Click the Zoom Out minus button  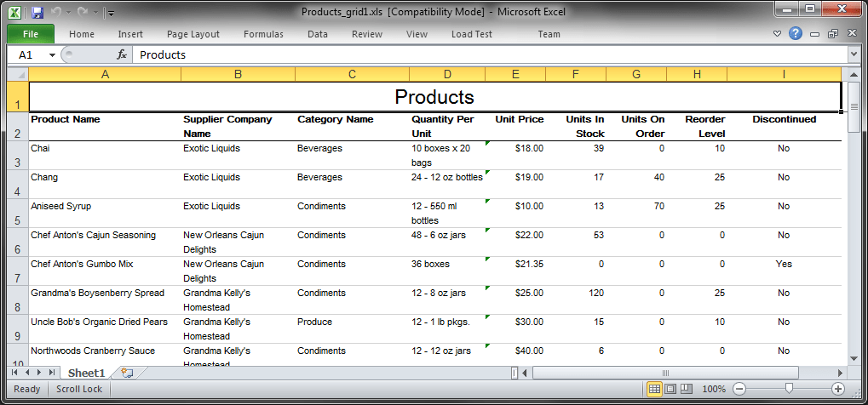point(739,389)
